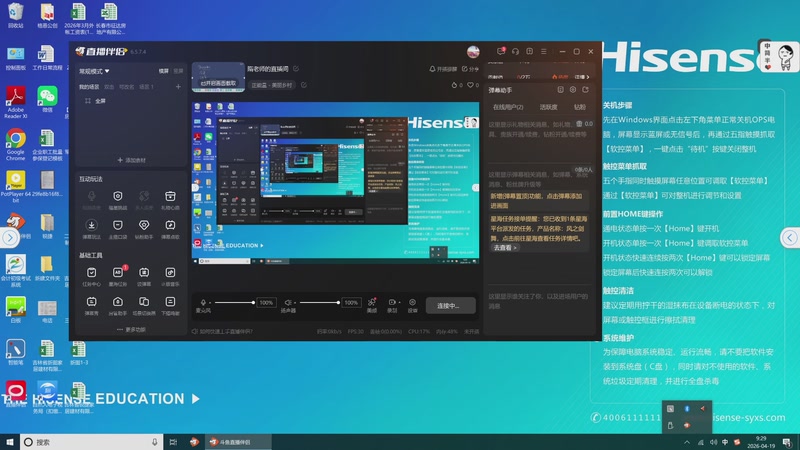Screen dimensions: 800x450
Task: Mute the speaker via its icon
Action: pyautogui.click(x=288, y=302)
